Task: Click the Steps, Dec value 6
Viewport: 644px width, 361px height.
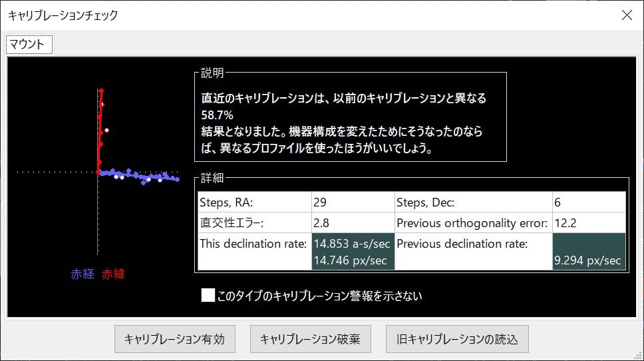Action: click(x=589, y=202)
